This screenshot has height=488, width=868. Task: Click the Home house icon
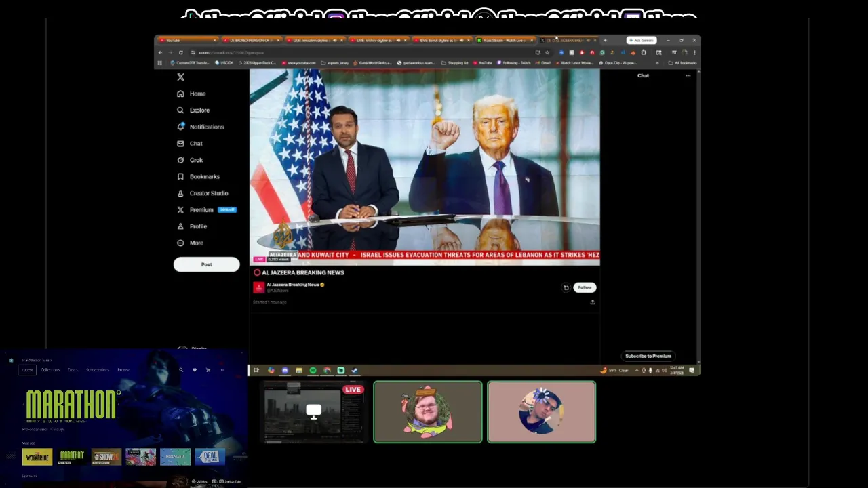180,94
